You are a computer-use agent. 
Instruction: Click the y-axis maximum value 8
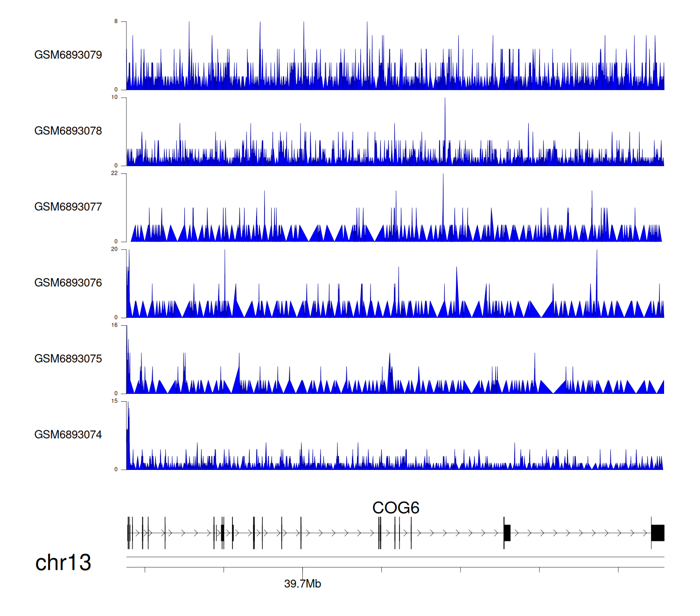coord(116,21)
